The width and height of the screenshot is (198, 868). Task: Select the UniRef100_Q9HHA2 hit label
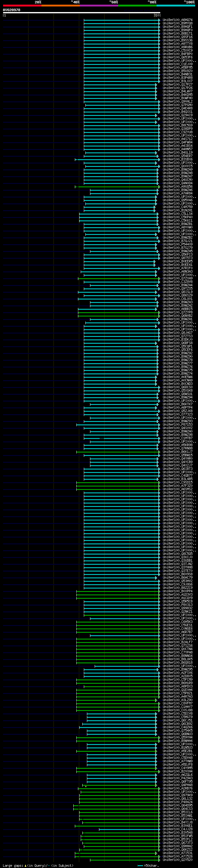[x=178, y=846]
